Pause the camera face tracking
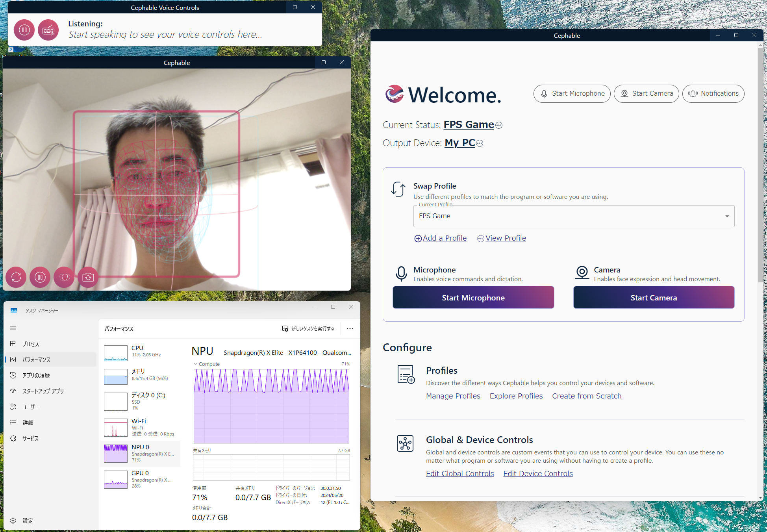 pyautogui.click(x=40, y=277)
